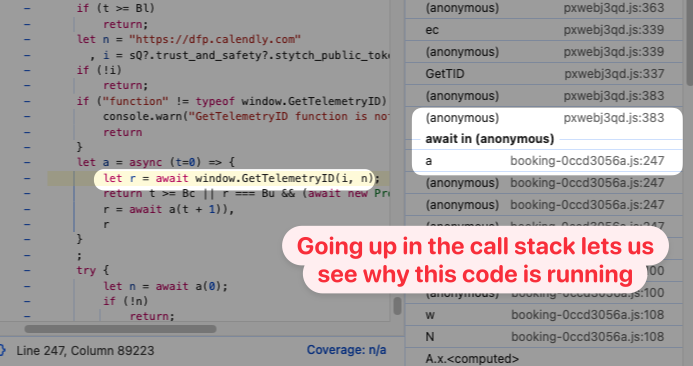Select the 'a' call stack frame
Screen dimensions: 693x366
click(x=544, y=161)
